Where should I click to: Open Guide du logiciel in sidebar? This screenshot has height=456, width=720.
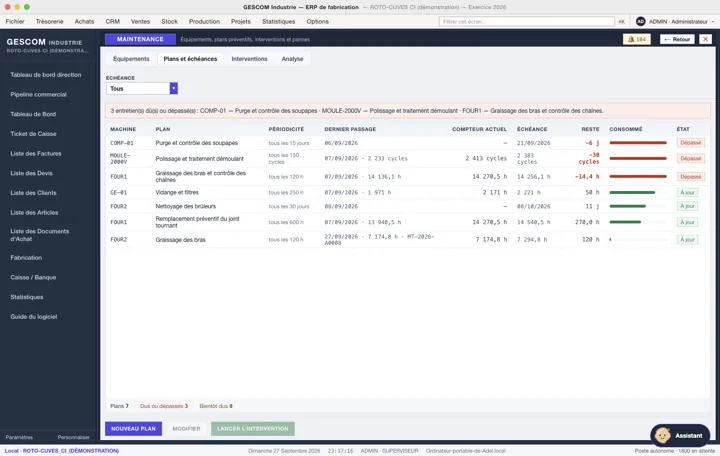[x=34, y=317]
